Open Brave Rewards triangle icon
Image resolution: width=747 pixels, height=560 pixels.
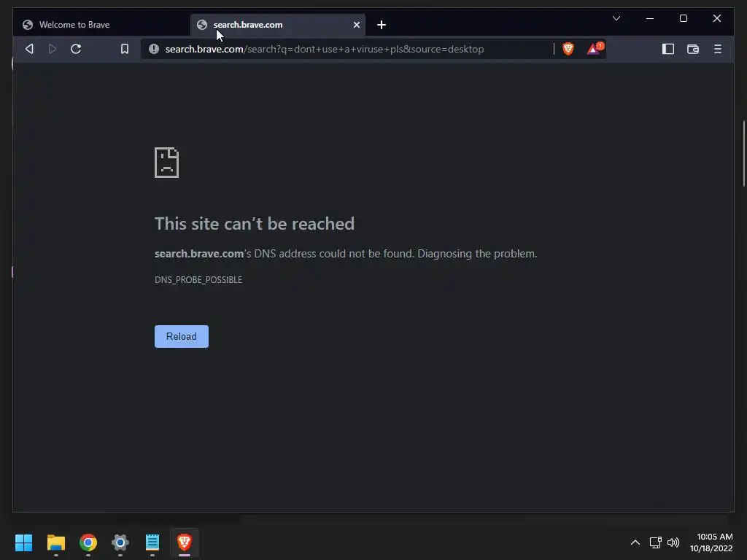pos(594,49)
